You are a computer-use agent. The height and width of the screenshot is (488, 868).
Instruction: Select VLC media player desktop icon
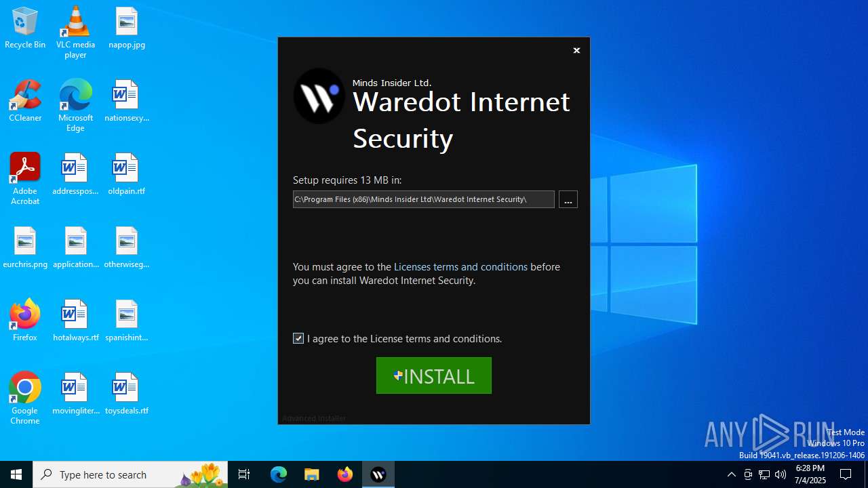pos(75,33)
